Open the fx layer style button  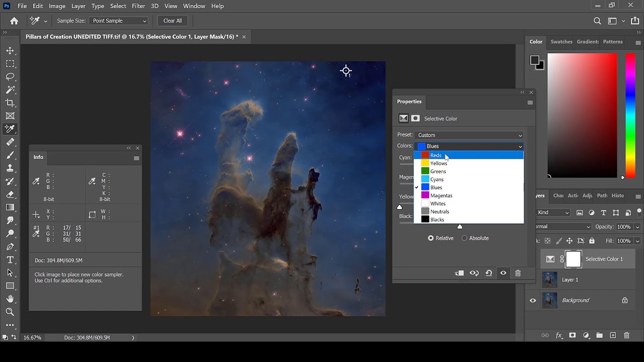[x=558, y=335]
